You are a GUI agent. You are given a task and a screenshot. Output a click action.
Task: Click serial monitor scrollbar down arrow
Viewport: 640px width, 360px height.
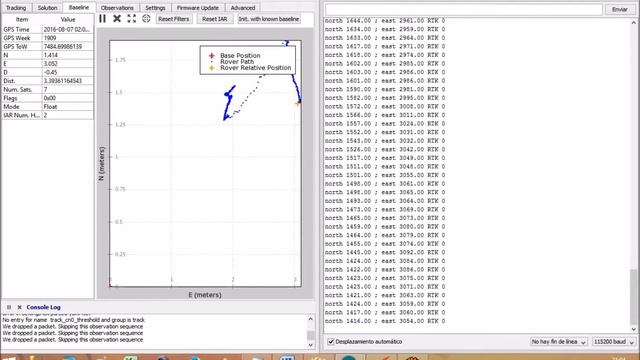tap(633, 329)
